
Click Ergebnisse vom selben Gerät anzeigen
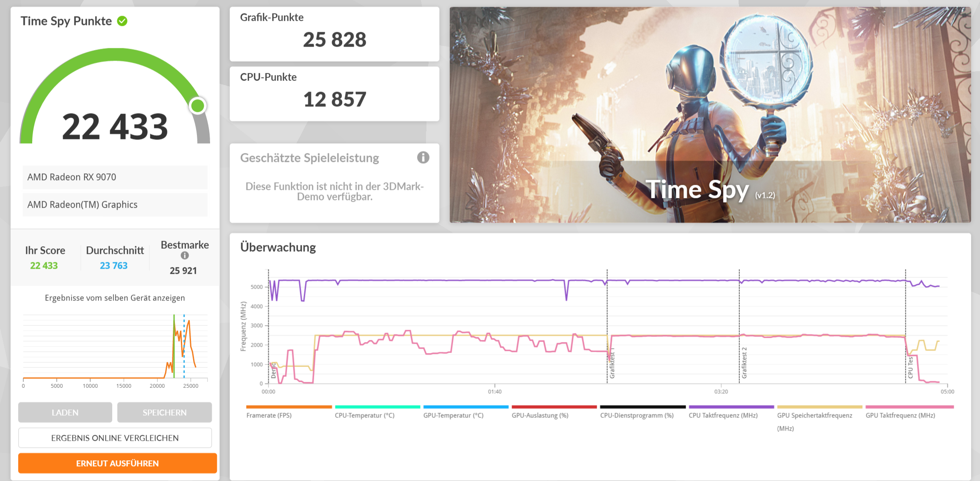[115, 298]
